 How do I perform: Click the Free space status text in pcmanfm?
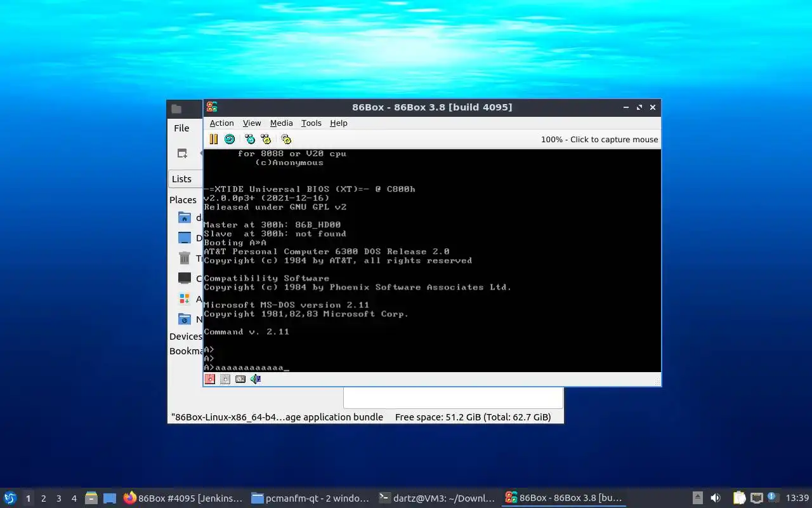(x=473, y=417)
